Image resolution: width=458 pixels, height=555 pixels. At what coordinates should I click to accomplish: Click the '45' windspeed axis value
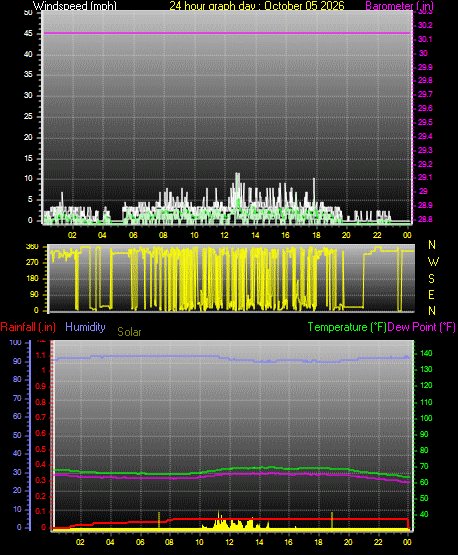click(x=28, y=34)
